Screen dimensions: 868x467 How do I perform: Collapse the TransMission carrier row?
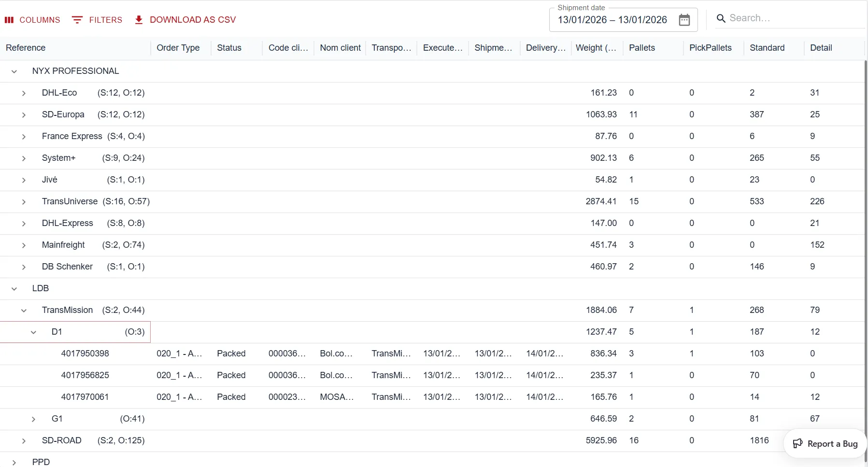(x=24, y=311)
